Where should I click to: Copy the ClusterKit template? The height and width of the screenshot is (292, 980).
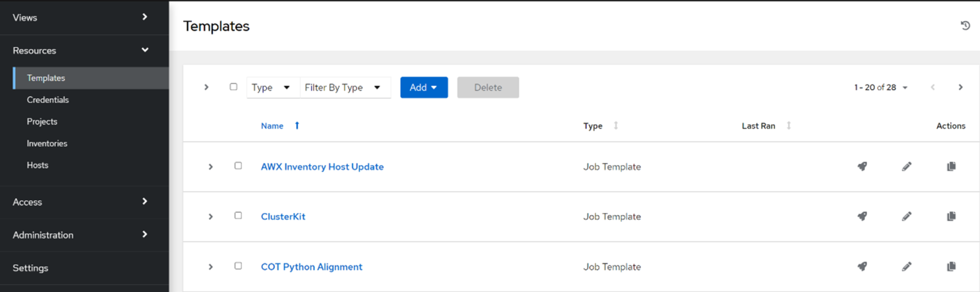click(x=951, y=216)
